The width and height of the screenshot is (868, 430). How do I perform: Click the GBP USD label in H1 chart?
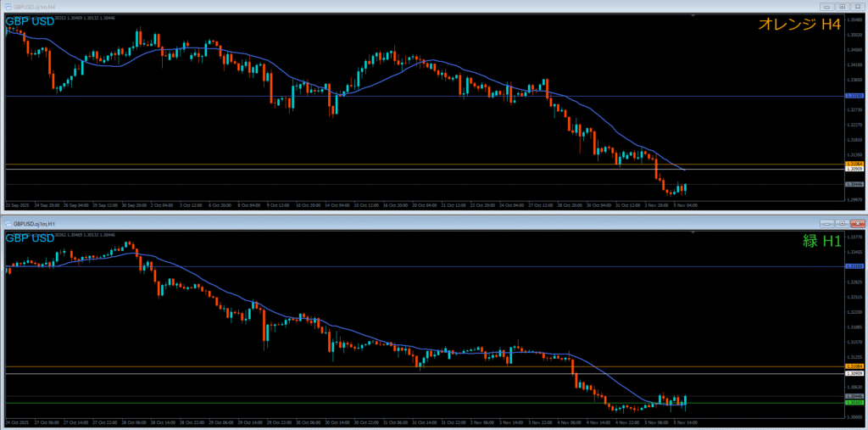coord(31,238)
